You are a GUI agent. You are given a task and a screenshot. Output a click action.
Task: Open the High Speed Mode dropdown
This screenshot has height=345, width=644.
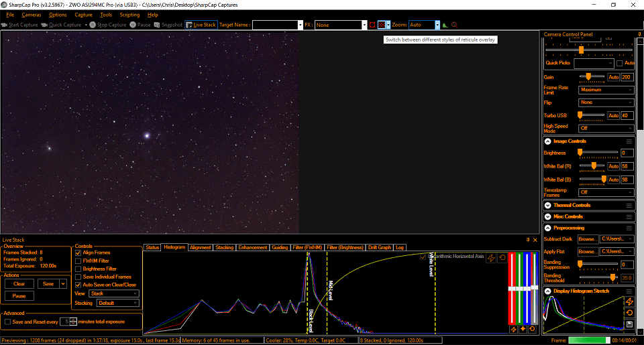[606, 129]
